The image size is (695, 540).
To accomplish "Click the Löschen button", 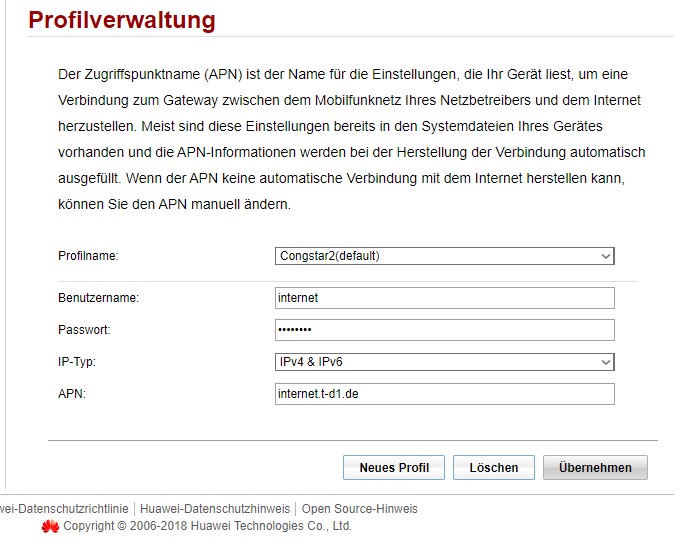I will (x=493, y=467).
